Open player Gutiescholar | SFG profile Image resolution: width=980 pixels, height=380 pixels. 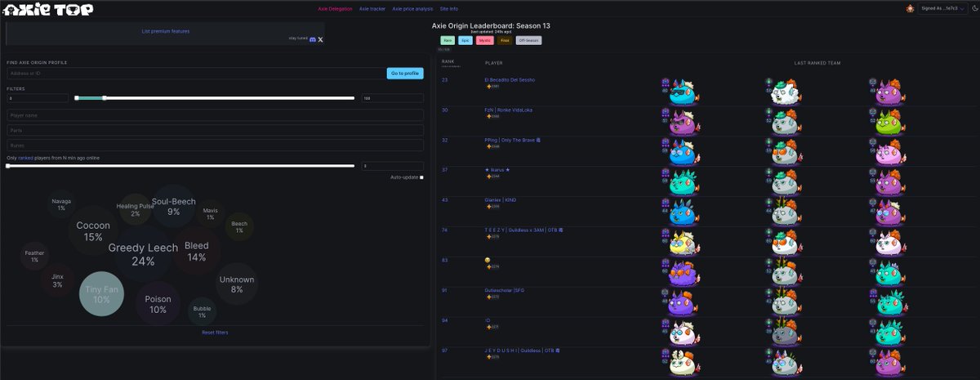point(506,289)
